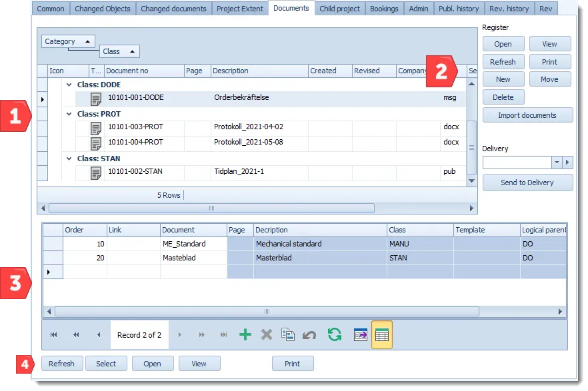Open the Changed Objects tab

[103, 9]
